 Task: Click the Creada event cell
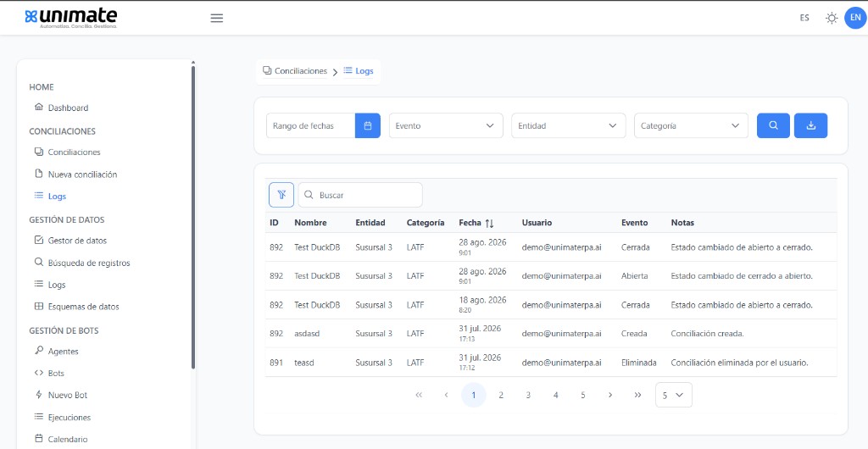(634, 334)
